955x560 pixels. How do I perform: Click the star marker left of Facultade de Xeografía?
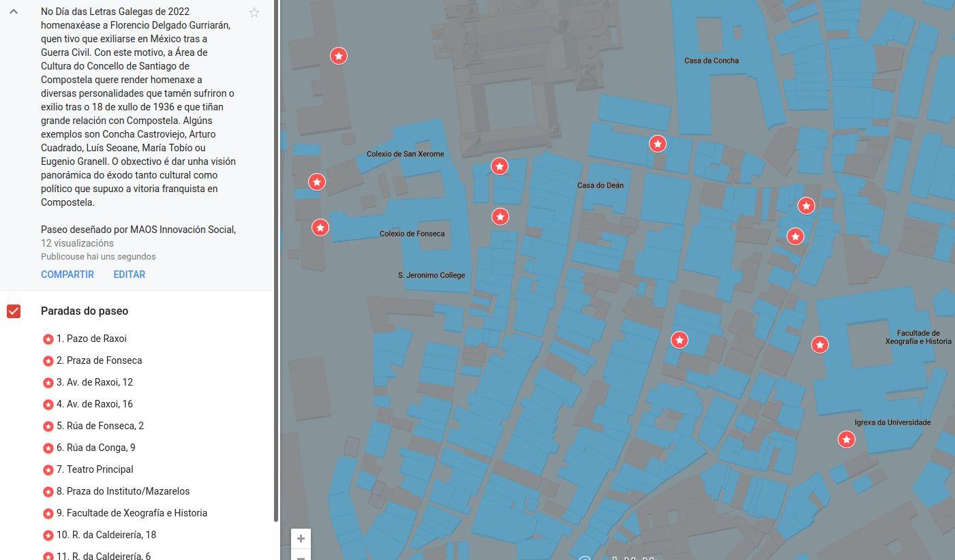(820, 345)
